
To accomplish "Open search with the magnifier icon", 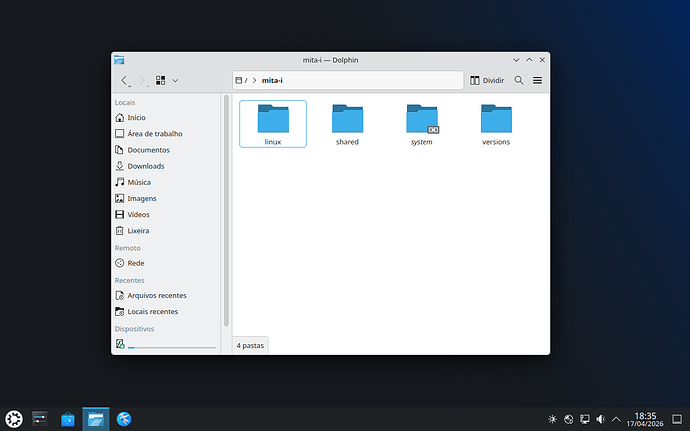I will 519,81.
